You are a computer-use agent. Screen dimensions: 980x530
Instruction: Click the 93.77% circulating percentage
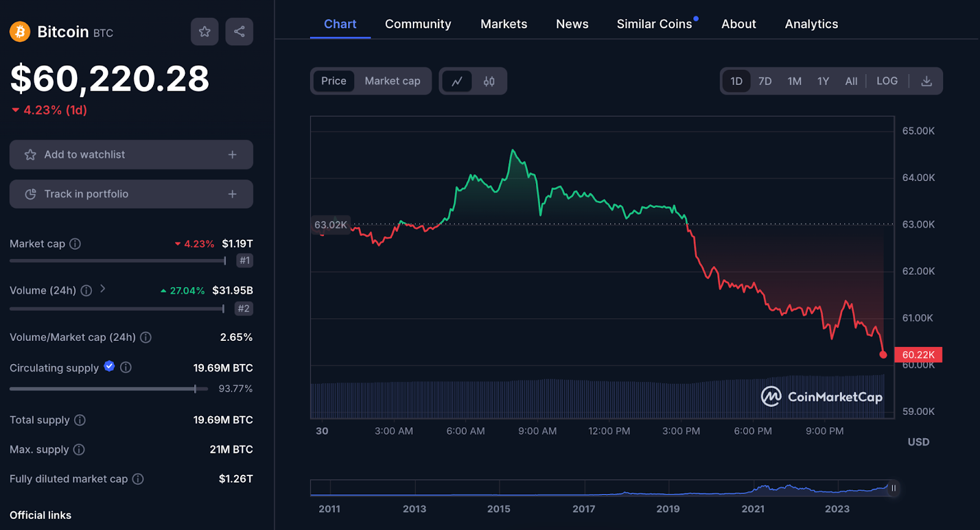tap(236, 389)
